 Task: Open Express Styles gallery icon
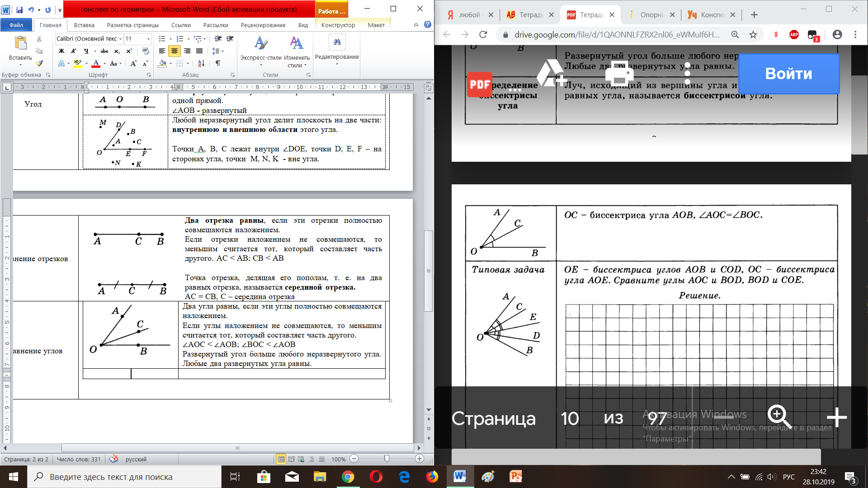(x=261, y=43)
